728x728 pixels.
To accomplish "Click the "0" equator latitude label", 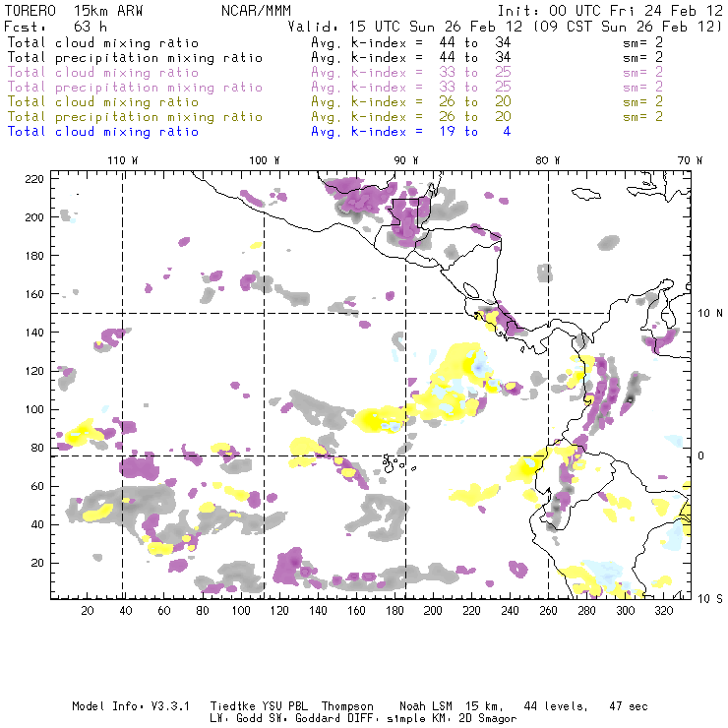I will [701, 455].
